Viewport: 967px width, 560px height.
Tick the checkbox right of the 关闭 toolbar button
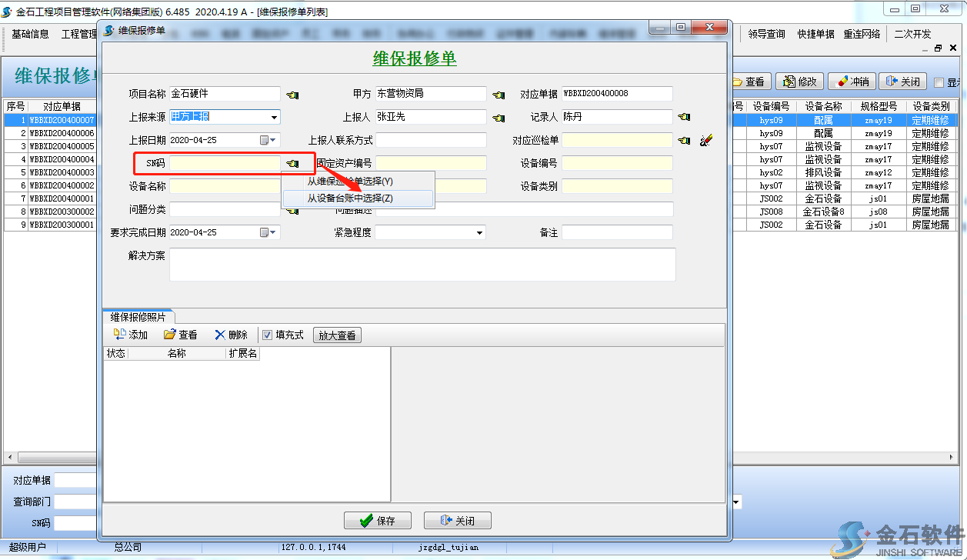(x=939, y=82)
